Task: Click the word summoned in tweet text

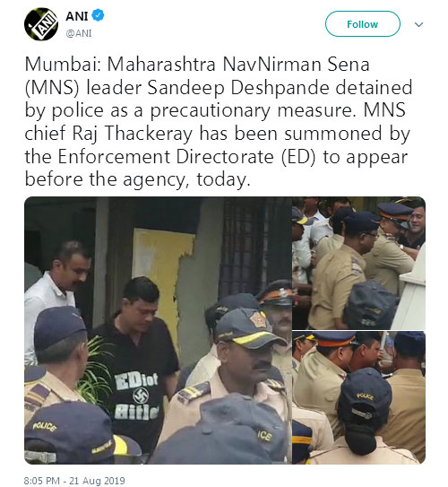Action: [333, 134]
